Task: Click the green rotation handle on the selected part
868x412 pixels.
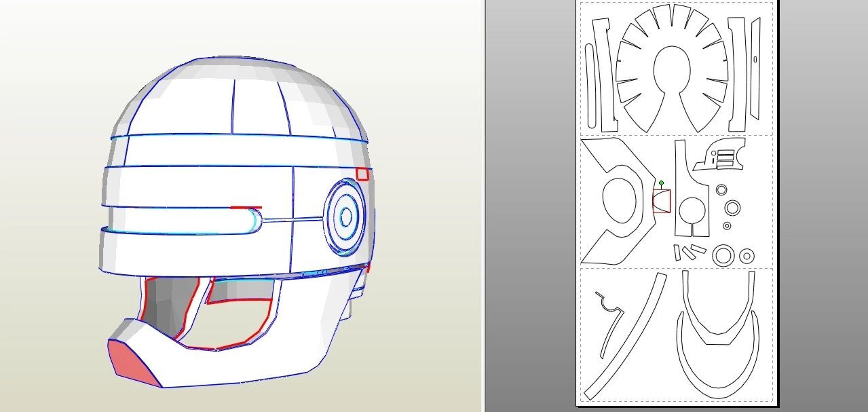Action: point(662,183)
